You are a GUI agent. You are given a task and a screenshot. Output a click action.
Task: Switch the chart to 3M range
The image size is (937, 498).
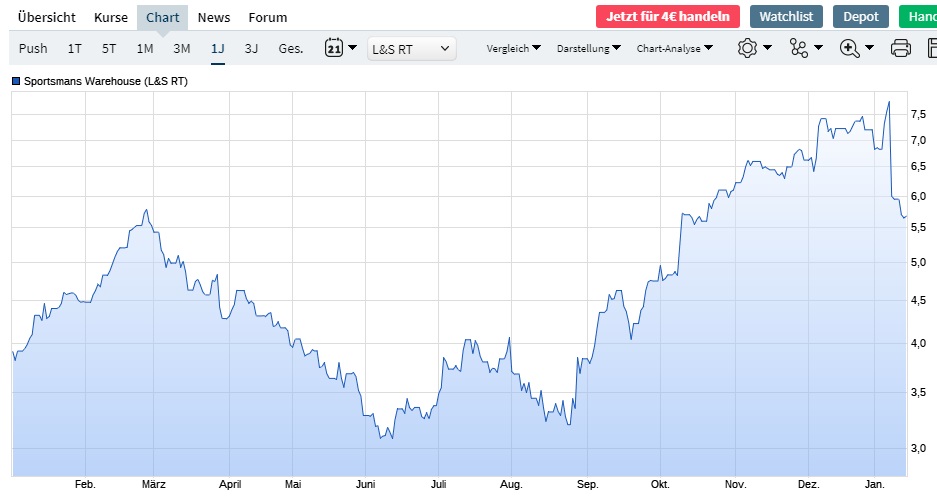click(x=181, y=48)
